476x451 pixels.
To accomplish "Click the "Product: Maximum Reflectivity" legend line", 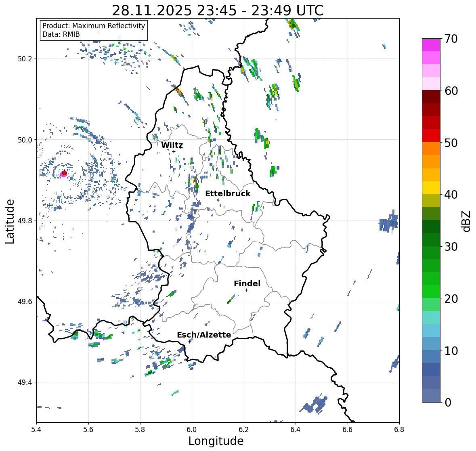I will coord(94,26).
